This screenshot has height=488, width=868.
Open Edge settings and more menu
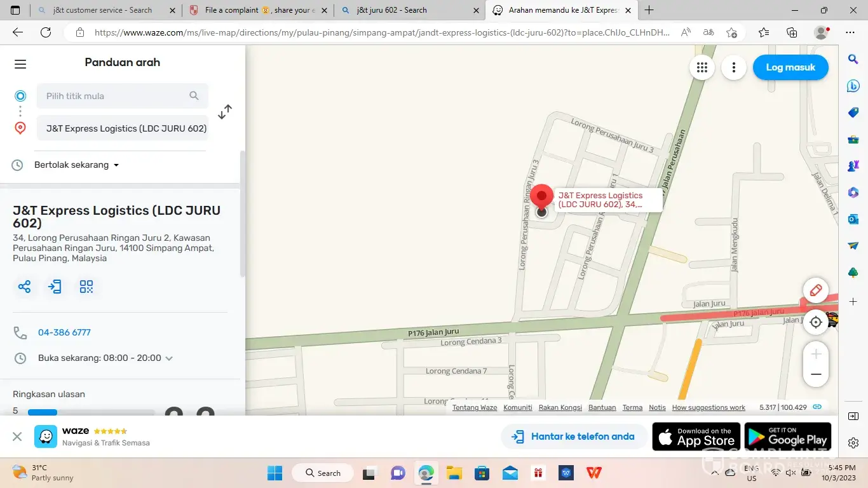pyautogui.click(x=850, y=32)
